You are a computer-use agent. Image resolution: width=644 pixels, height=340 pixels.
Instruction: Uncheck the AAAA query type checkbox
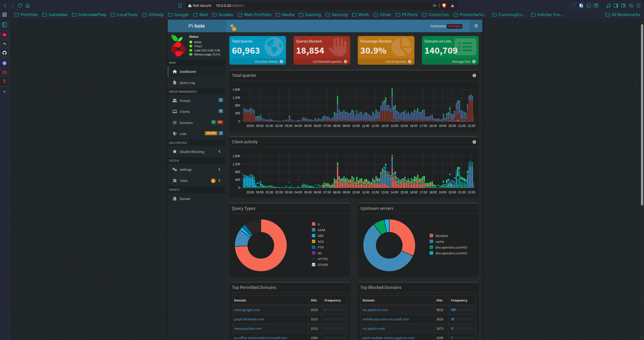[x=313, y=230]
